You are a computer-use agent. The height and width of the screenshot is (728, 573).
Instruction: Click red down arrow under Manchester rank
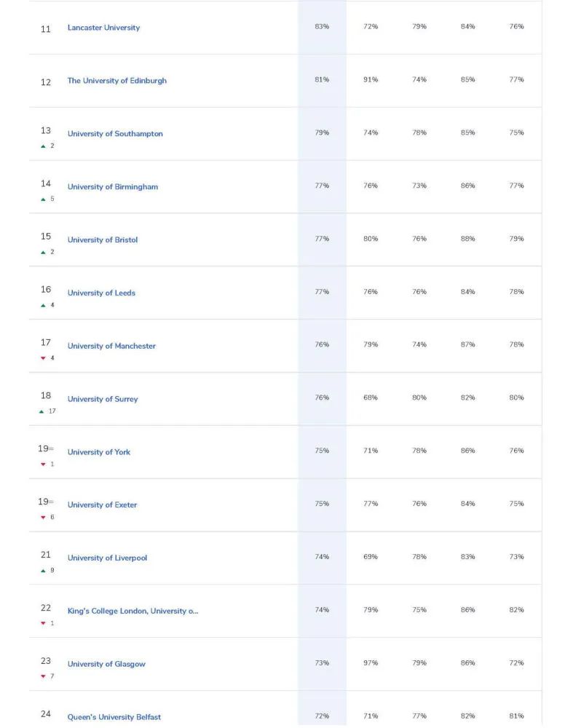(43, 358)
